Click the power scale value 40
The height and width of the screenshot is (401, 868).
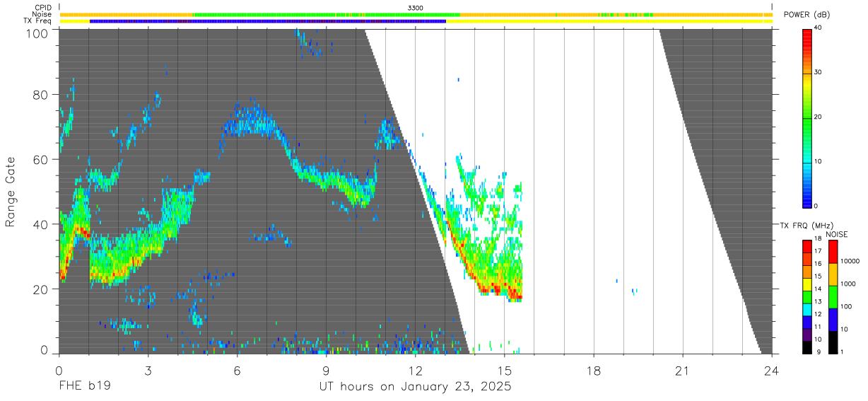pyautogui.click(x=819, y=28)
